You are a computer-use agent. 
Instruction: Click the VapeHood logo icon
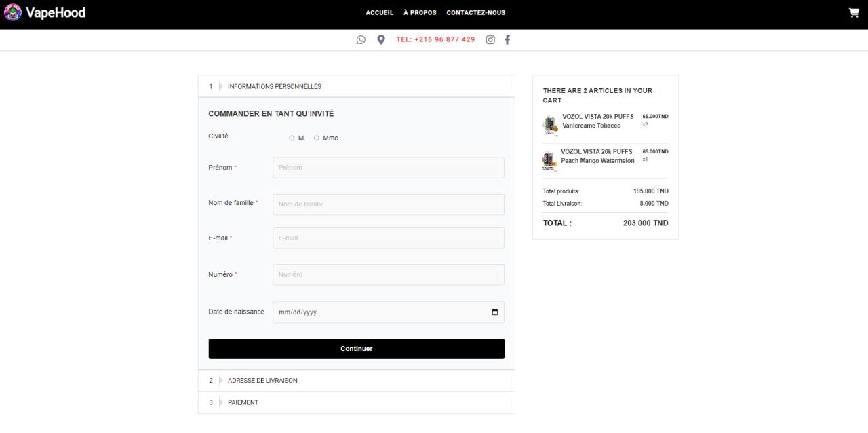(x=13, y=12)
